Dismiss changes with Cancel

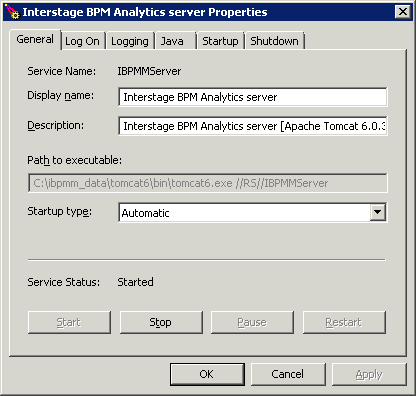[288, 374]
